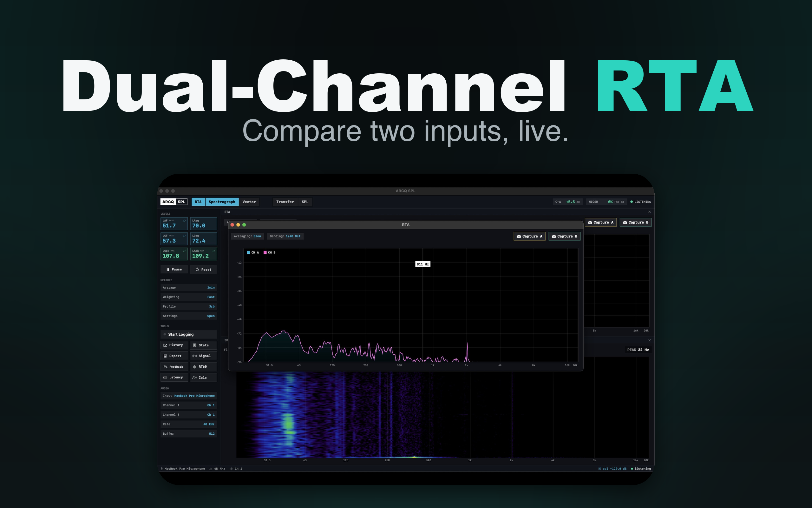Reset the LAF level via its refresh icon
812x508 pixels.
184,221
